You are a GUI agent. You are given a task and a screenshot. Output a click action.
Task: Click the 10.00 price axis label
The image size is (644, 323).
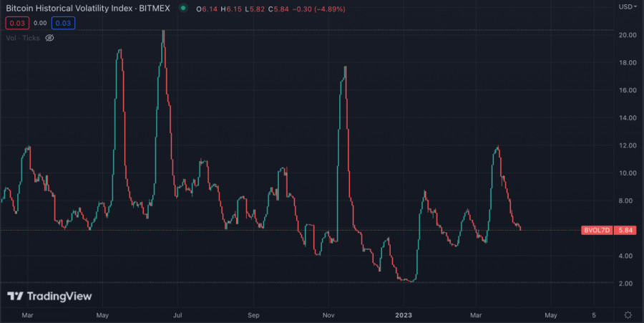(x=628, y=173)
